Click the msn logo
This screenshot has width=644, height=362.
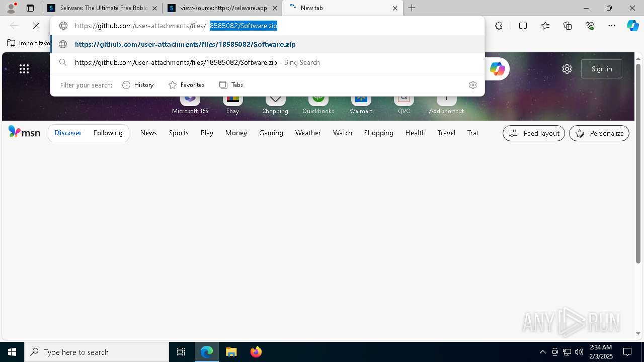pyautogui.click(x=24, y=132)
